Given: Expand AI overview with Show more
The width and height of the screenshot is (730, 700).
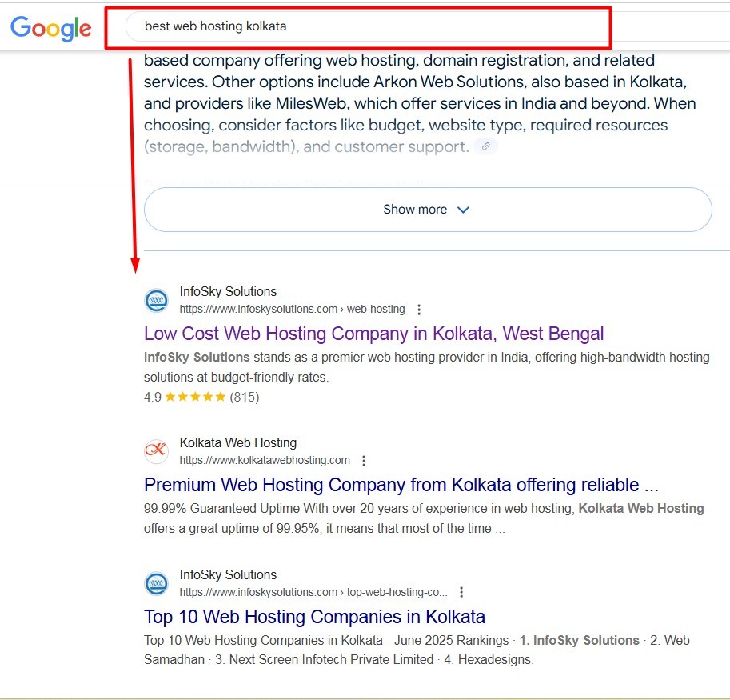Looking at the screenshot, I should [x=428, y=210].
